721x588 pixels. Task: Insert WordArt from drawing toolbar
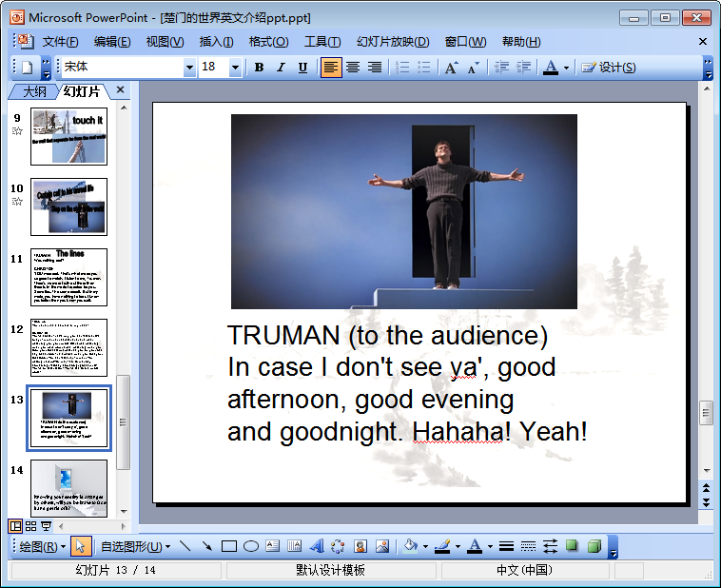pos(317,546)
